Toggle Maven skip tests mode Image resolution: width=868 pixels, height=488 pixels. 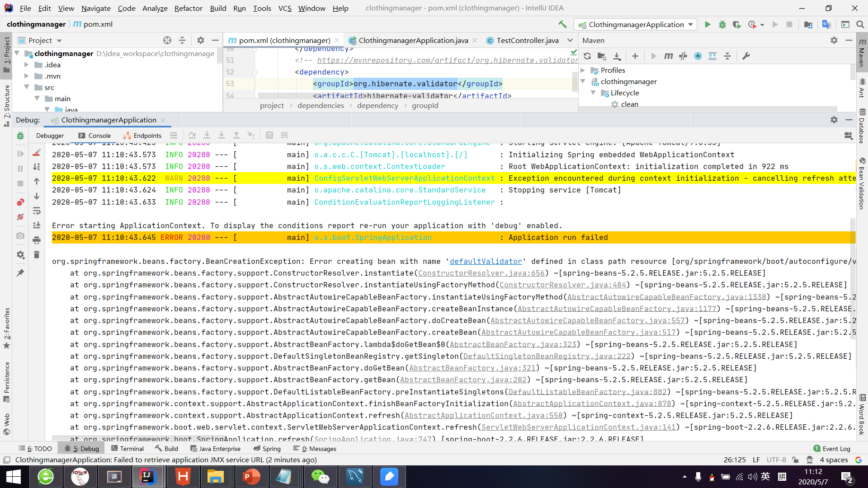[698, 56]
